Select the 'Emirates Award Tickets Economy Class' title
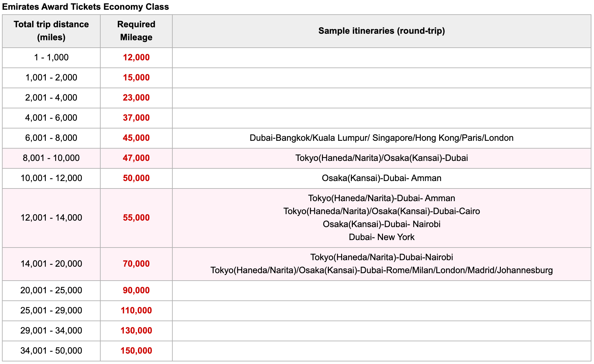 coord(85,7)
